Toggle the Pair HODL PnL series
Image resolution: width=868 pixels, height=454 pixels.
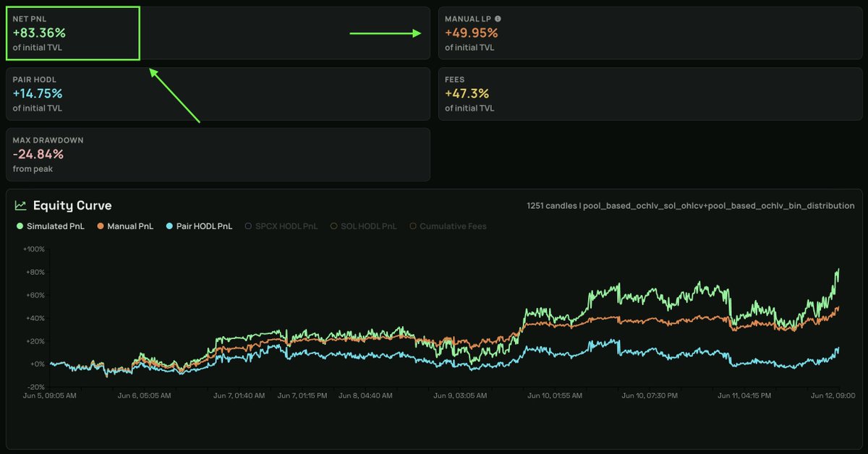pyautogui.click(x=199, y=226)
